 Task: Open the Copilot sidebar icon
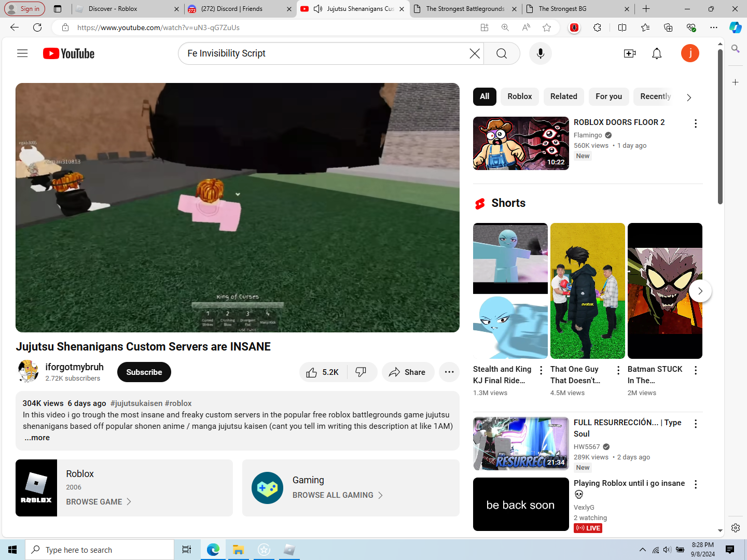tap(735, 27)
